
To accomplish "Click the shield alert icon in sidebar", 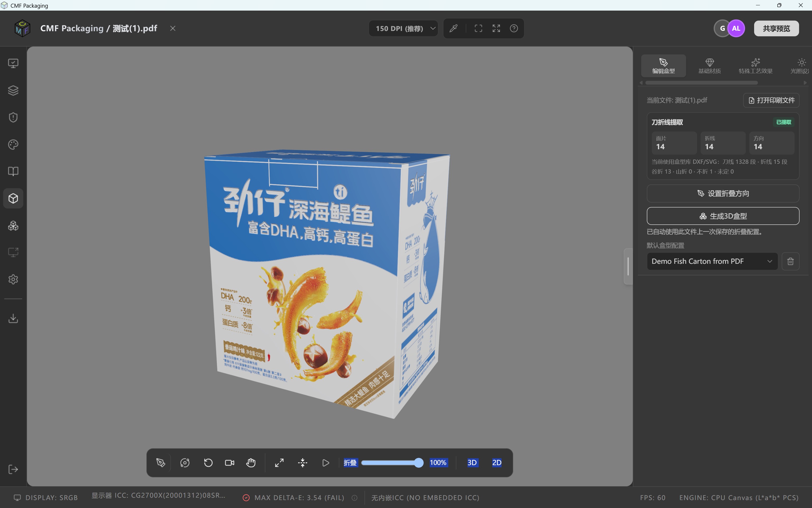I will pos(13,117).
